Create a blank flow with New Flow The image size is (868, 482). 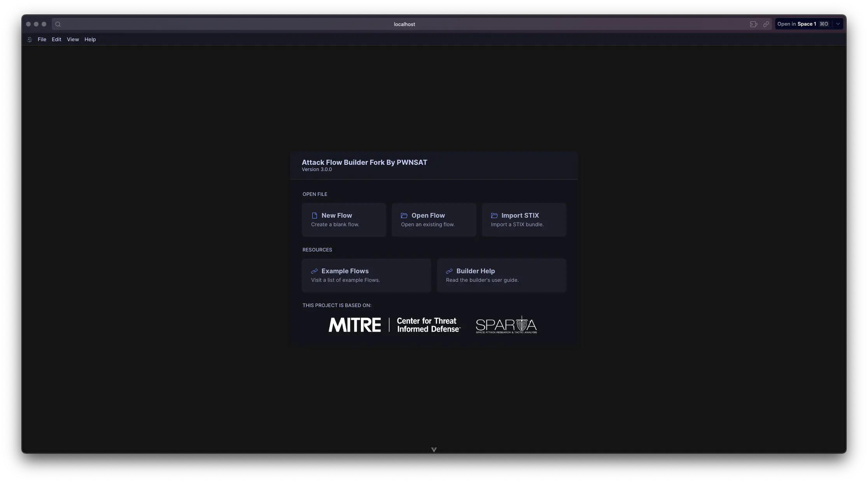pos(344,220)
